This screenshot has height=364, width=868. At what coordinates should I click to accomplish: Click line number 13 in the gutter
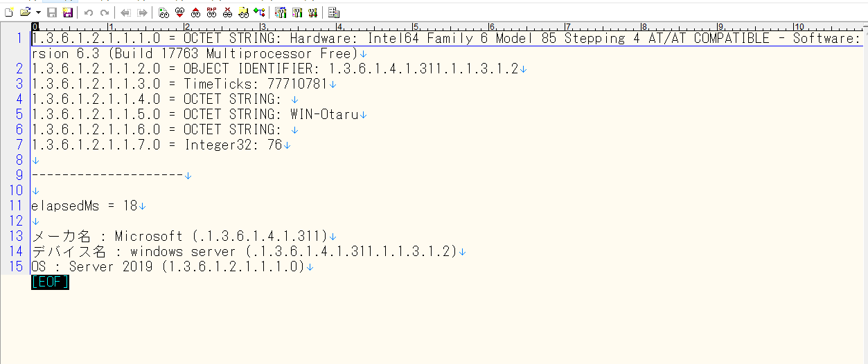click(16, 236)
